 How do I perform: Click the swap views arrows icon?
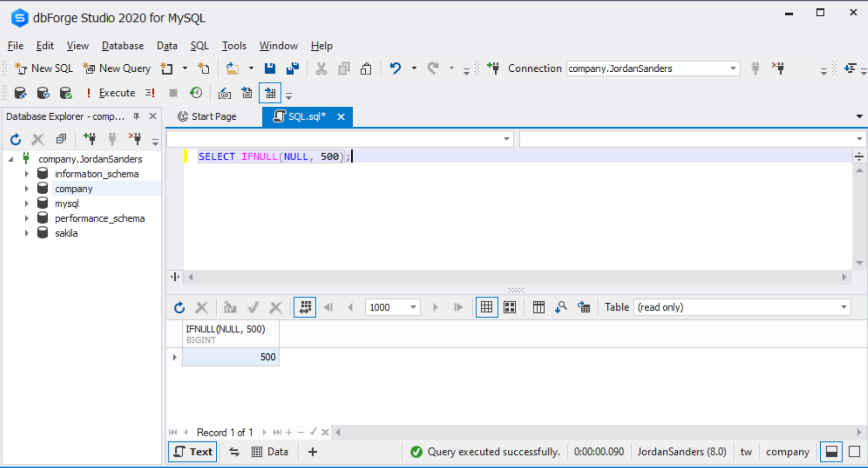pos(234,452)
